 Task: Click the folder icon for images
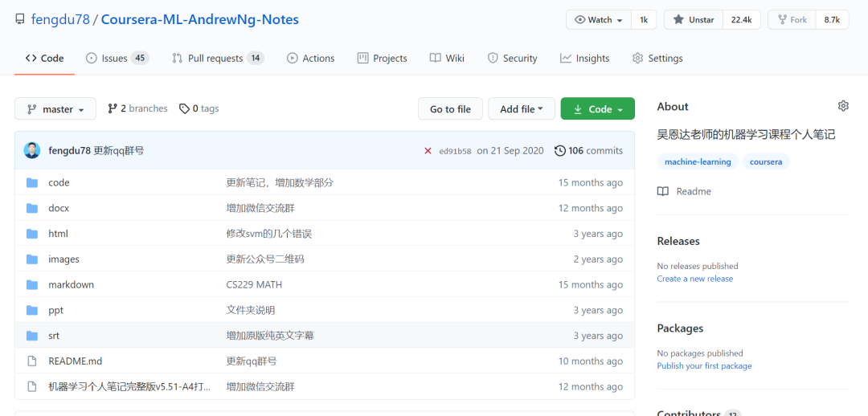[32, 259]
